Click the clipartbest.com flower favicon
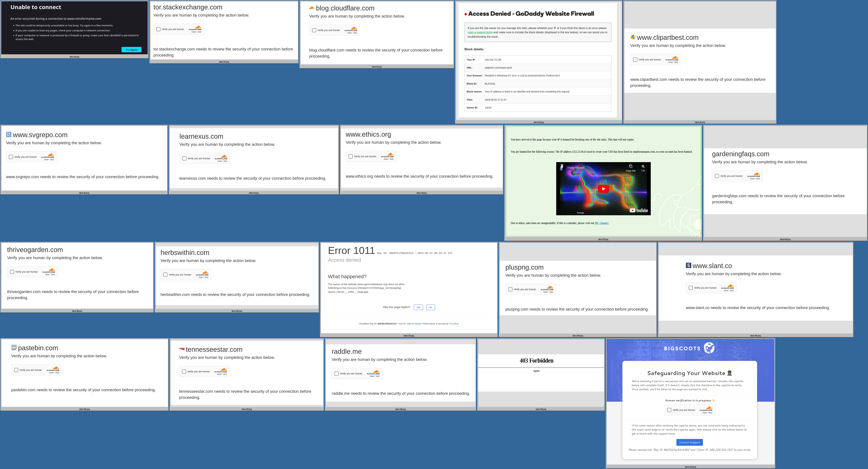This screenshot has width=868, height=469. point(633,37)
